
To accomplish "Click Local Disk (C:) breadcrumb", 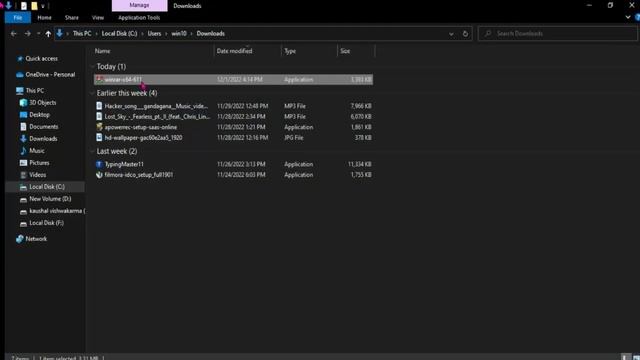I will pyautogui.click(x=120, y=34).
